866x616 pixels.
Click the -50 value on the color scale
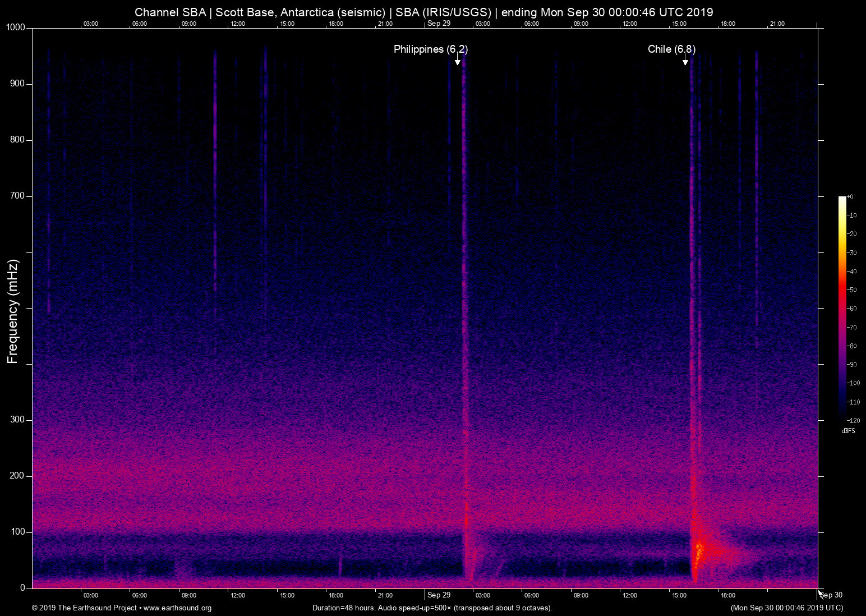click(853, 290)
